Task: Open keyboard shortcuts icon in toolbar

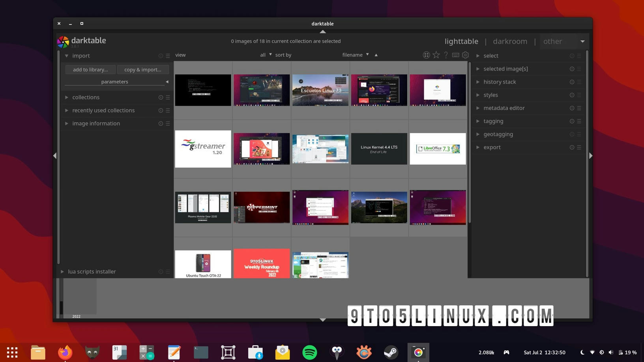Action: tap(455, 55)
